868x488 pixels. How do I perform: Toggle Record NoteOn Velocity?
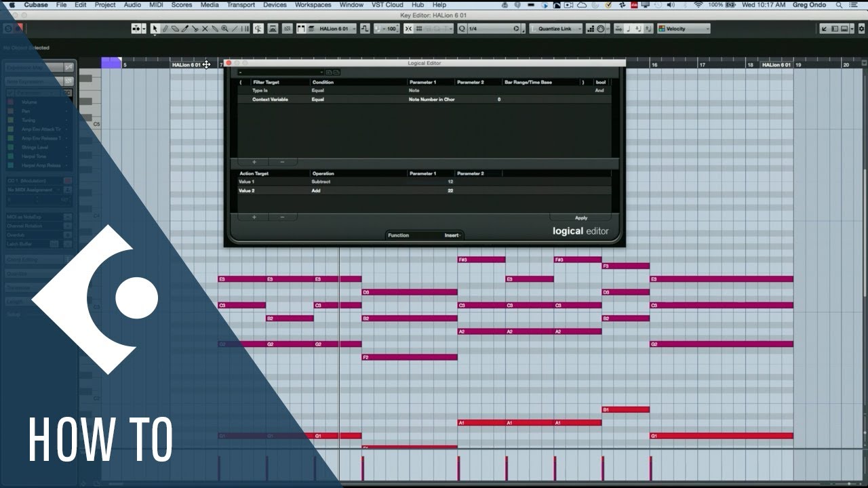[x=639, y=28]
